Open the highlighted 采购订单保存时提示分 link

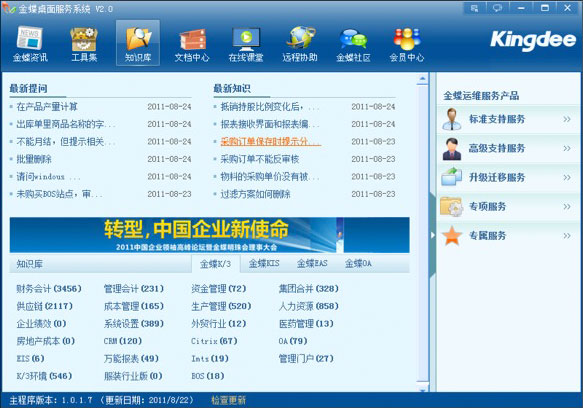(271, 141)
